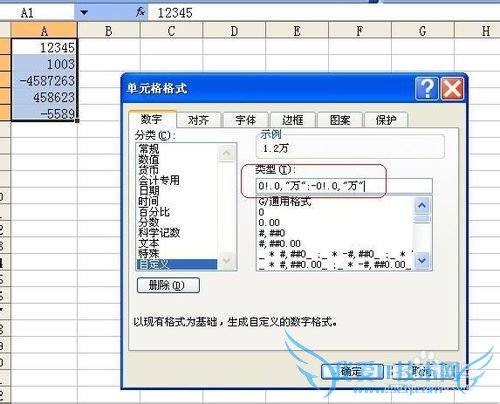Click the fx insert function icon
Viewport: 500px width, 404px height.
point(140,13)
